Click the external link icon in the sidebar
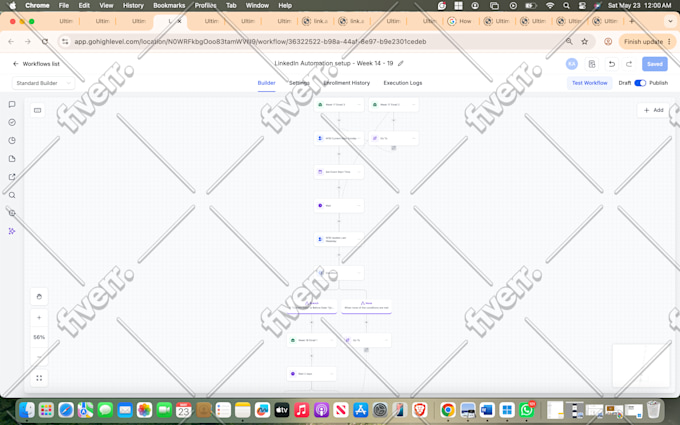Viewport: 680px width, 425px height. (x=12, y=177)
